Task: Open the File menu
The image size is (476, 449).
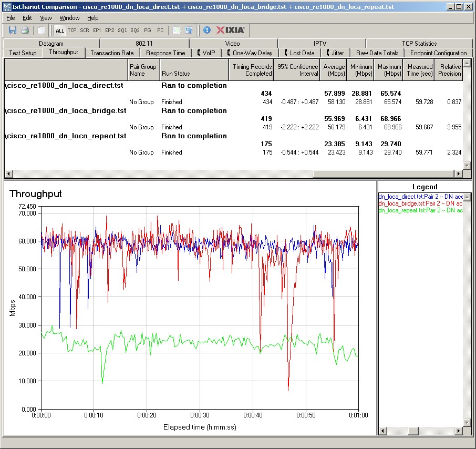Action: [x=11, y=18]
